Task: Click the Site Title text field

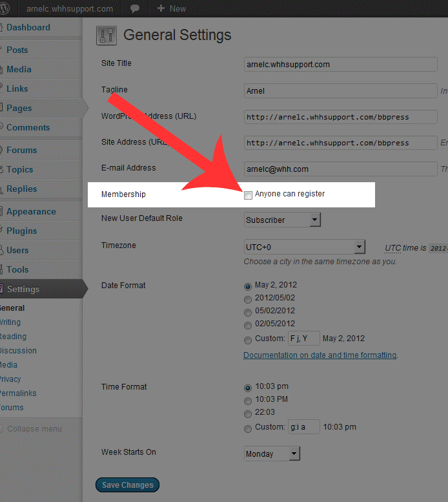Action: (x=340, y=65)
